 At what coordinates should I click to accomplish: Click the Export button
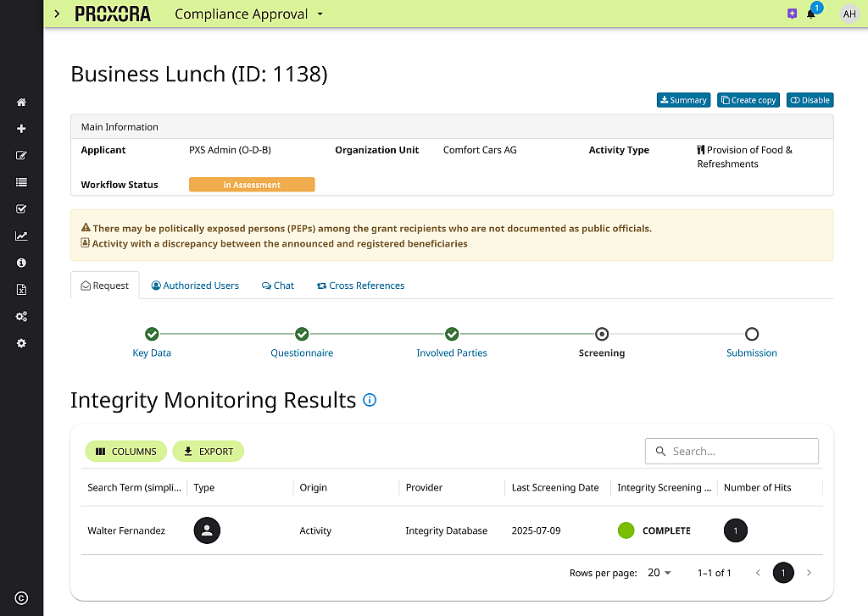(208, 452)
